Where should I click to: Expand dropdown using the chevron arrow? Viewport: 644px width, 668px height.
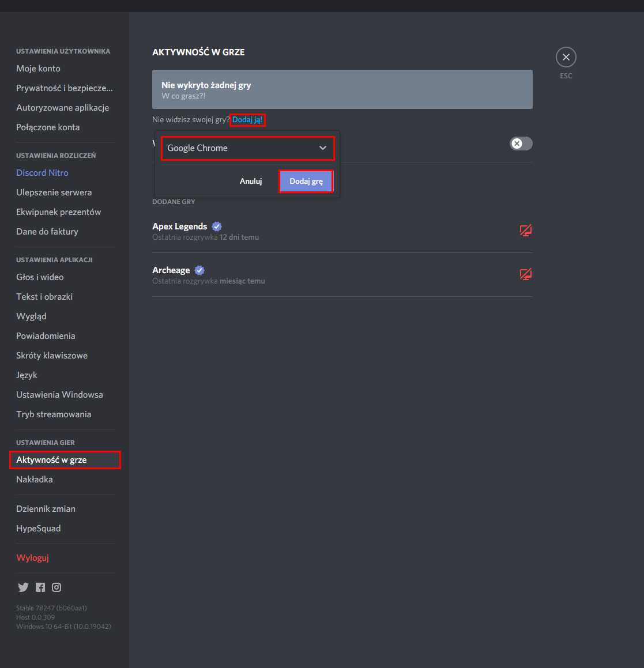(x=323, y=148)
